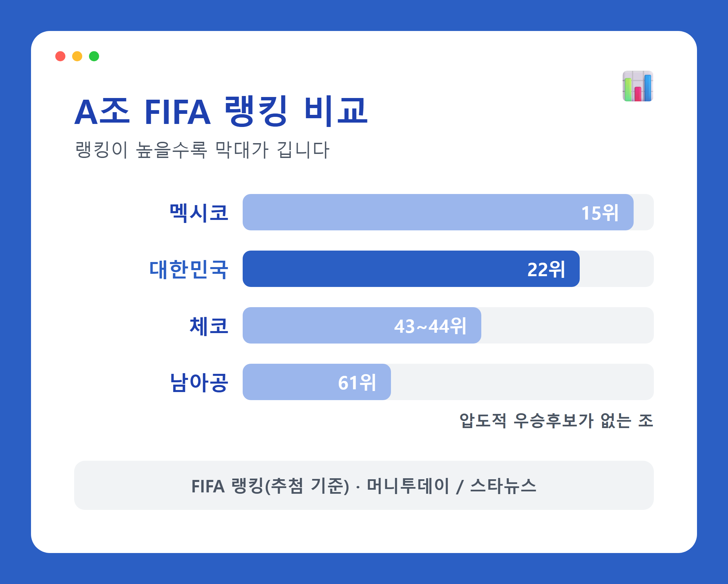The height and width of the screenshot is (584, 728).
Task: Click the 체코 country label
Action: (x=209, y=326)
